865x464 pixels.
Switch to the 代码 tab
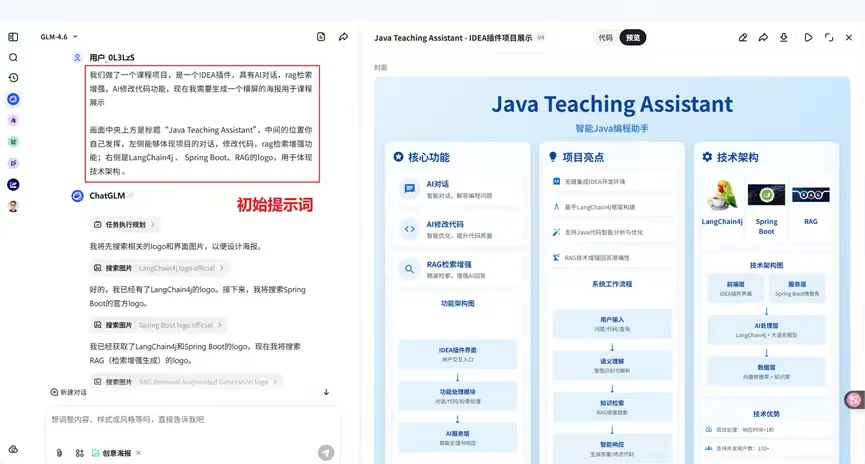(605, 38)
